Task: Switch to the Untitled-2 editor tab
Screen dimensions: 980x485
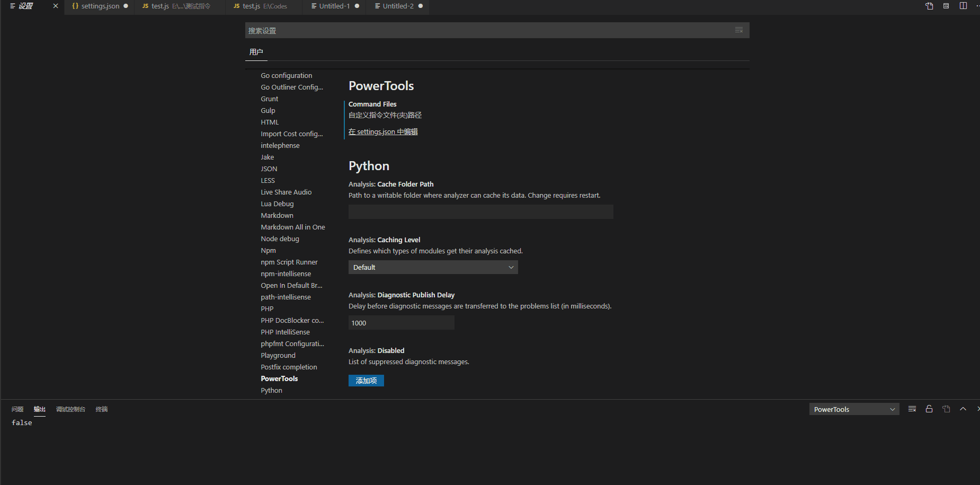Action: [398, 6]
